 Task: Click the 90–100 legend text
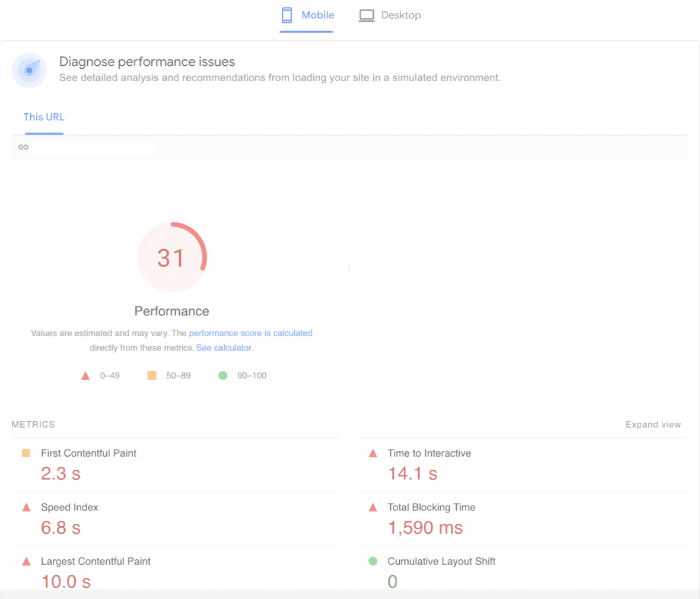[252, 376]
